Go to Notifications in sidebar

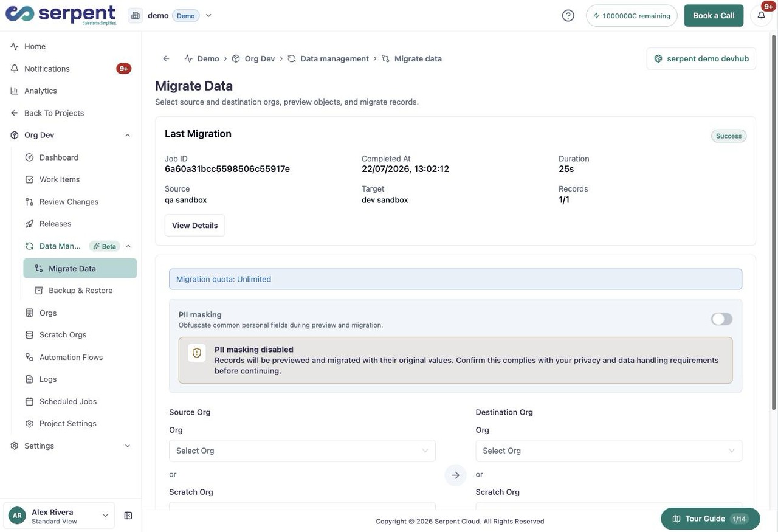(71, 69)
